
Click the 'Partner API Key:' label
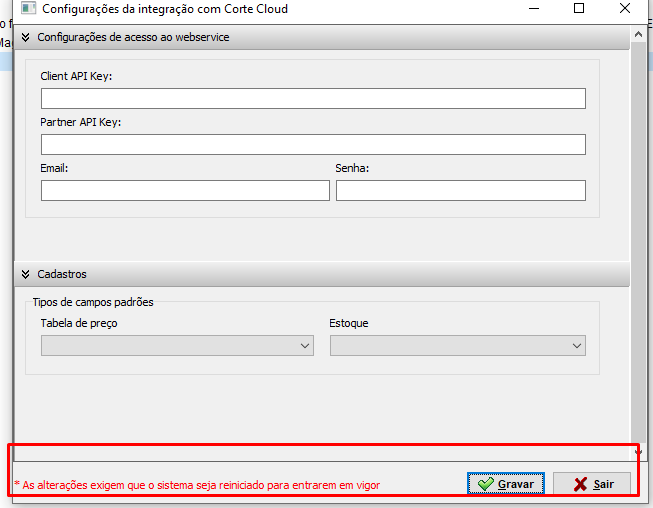pos(80,122)
